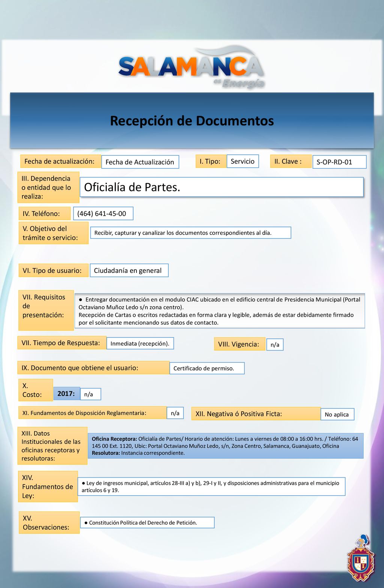Click 'XI. Fundamentos de Disposición Reglamentaria' label
This screenshot has height=588, width=384.
tap(93, 413)
